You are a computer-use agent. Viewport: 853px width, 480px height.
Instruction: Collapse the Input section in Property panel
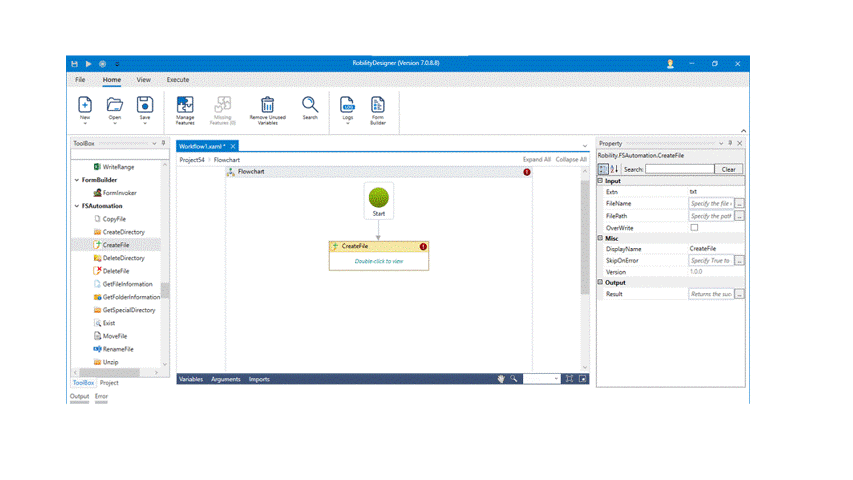click(x=600, y=181)
